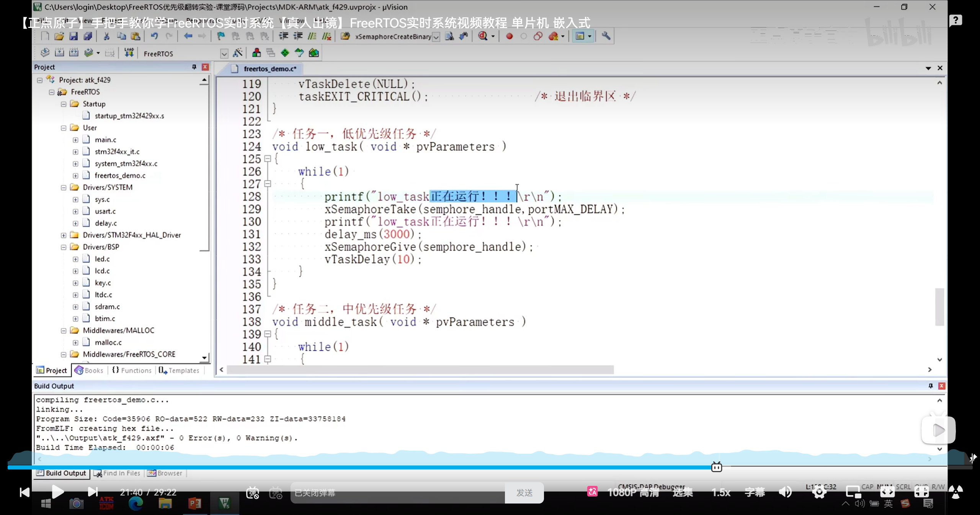Viewport: 980px width, 515px height.
Task: Click Start/Stop Debug Session icon
Action: [x=483, y=36]
